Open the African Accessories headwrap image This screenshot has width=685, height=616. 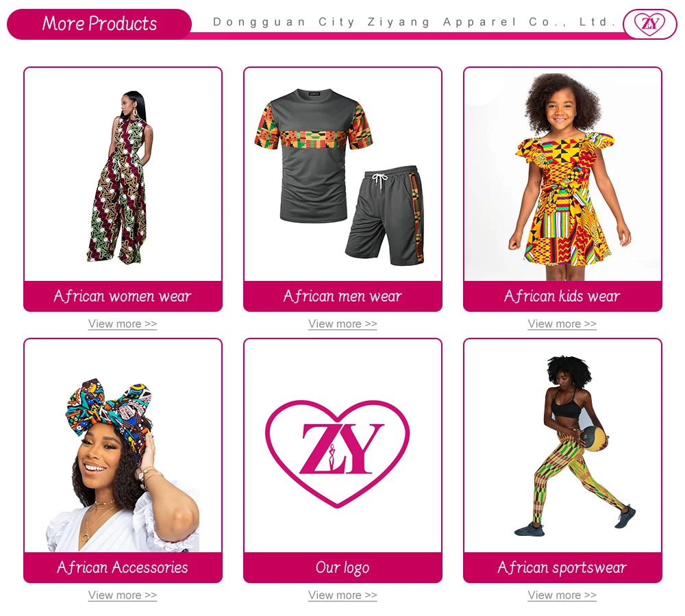tap(123, 445)
